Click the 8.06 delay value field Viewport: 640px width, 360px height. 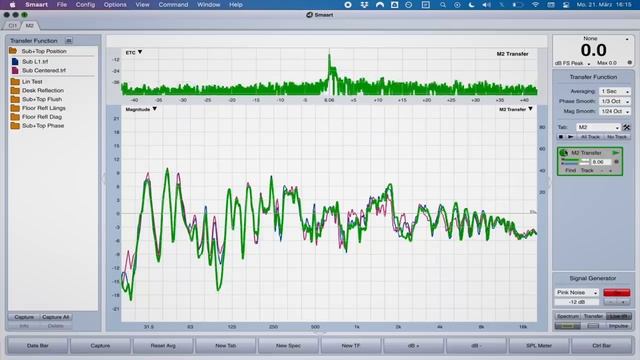pyautogui.click(x=601, y=162)
